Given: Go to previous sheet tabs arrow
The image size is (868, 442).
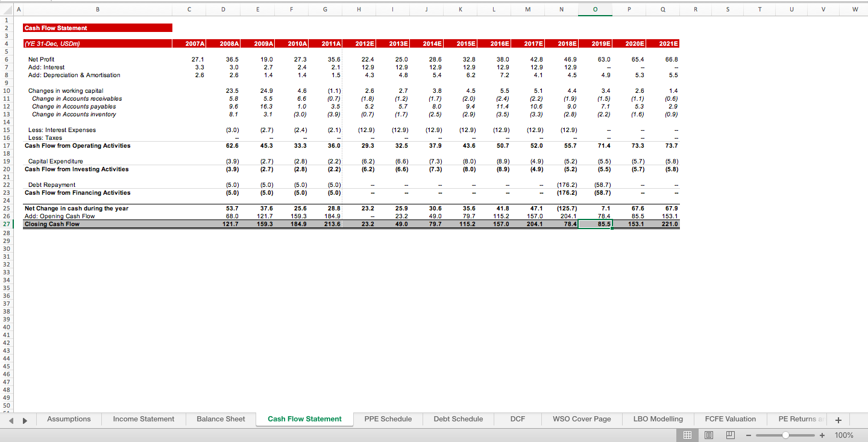Looking at the screenshot, I should pos(12,420).
